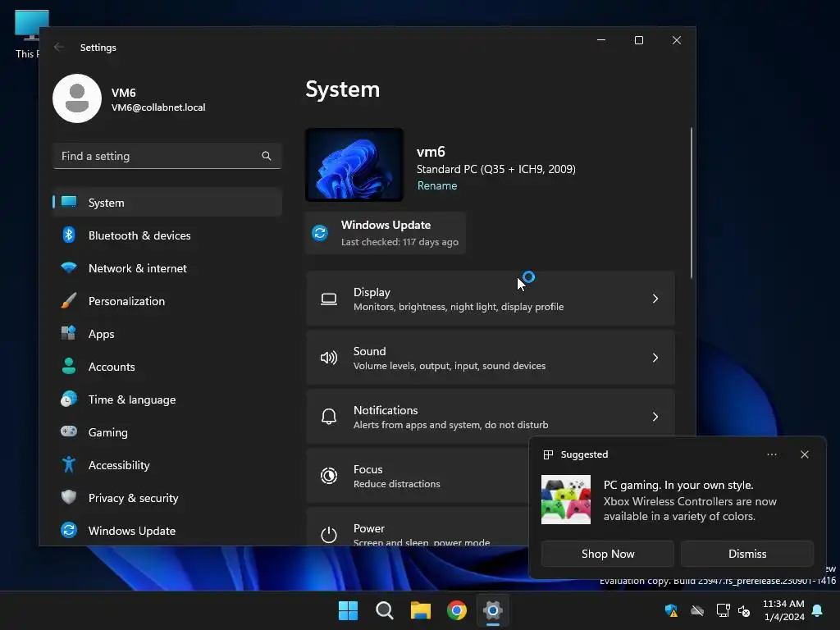840x630 pixels.
Task: Open Apps settings page
Action: [x=167, y=334]
